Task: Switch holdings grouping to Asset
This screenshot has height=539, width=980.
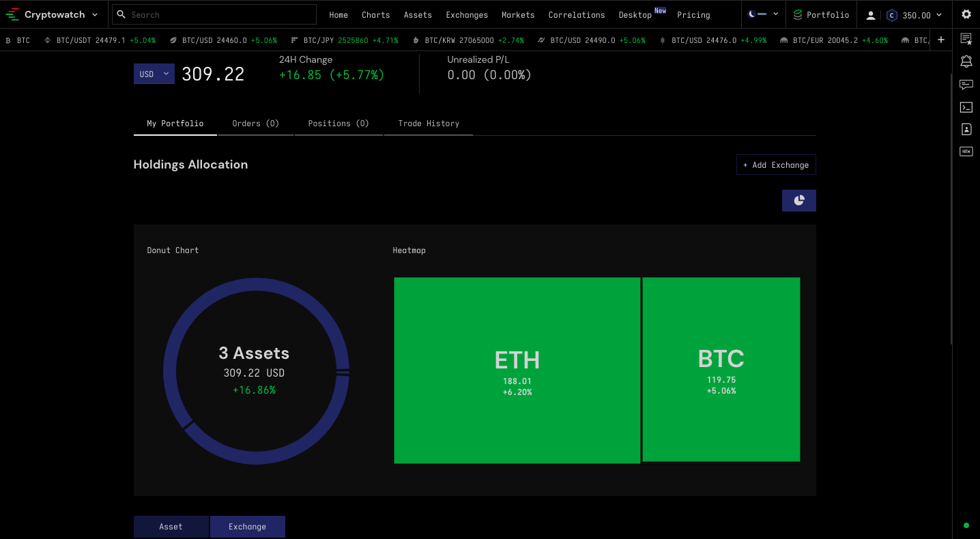Action: [x=171, y=526]
